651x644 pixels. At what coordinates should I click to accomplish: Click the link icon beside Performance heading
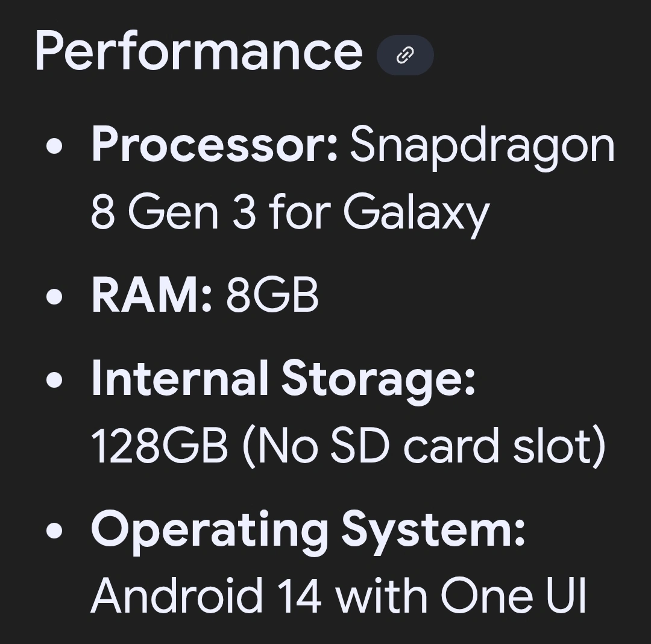405,55
